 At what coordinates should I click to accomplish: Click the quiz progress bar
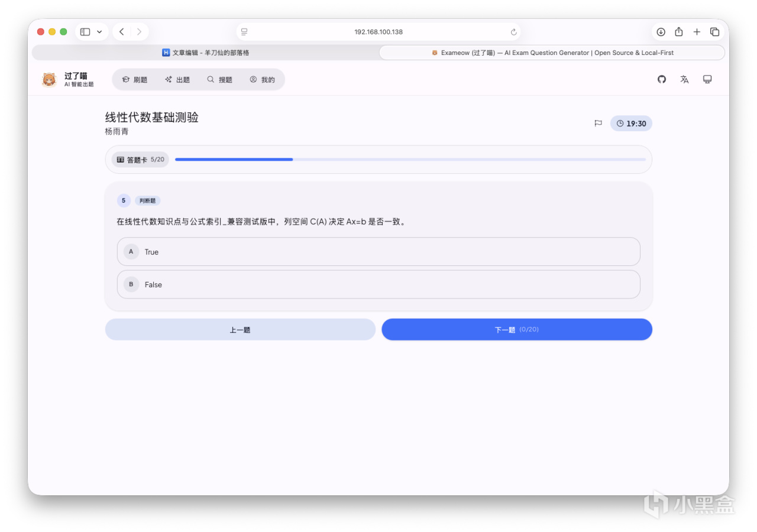(410, 160)
